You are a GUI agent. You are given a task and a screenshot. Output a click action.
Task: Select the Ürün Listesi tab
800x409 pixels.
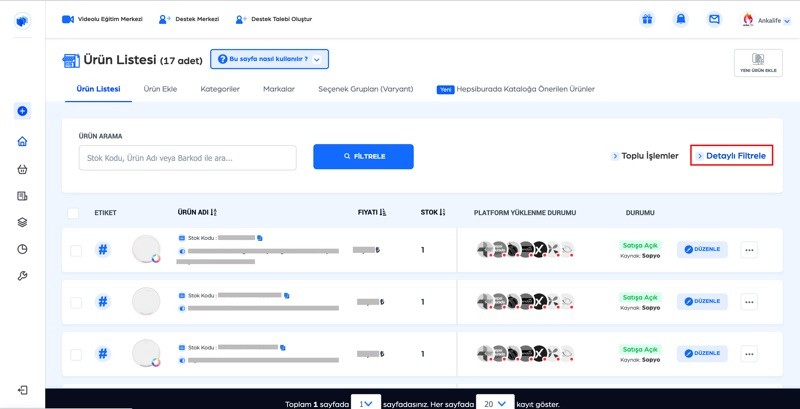[x=98, y=89]
